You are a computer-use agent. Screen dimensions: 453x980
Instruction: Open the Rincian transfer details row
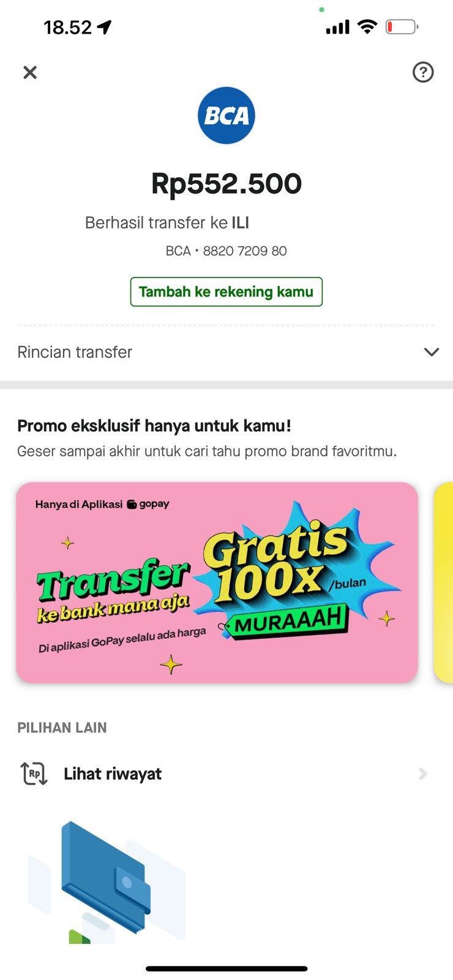point(226,352)
